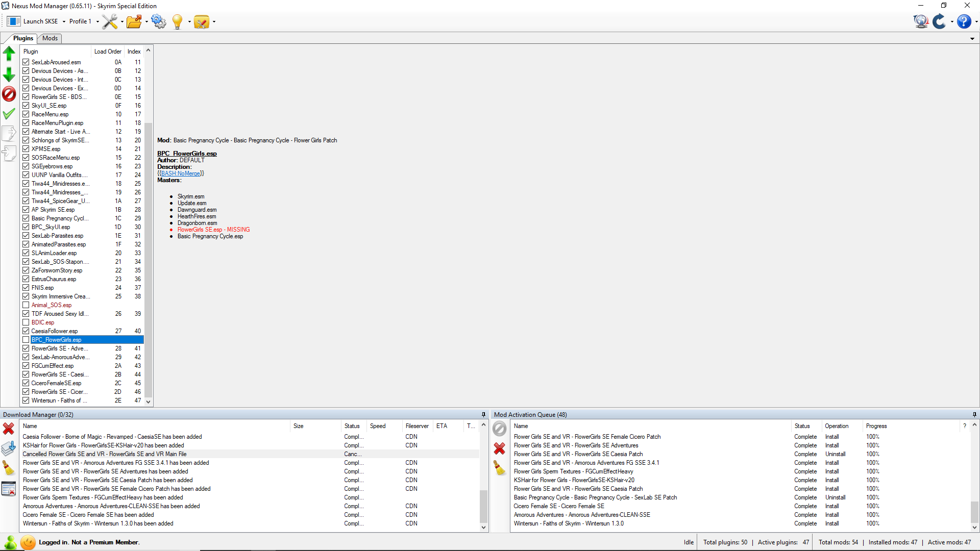Sort plugin list by Index column
980x551 pixels.
point(134,52)
